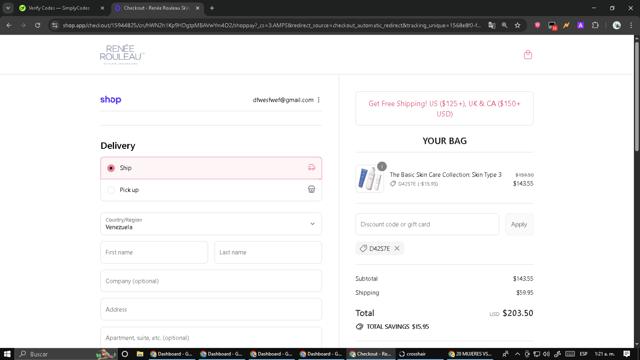
Task: Click the back arrow in the browser
Action: pos(9,25)
